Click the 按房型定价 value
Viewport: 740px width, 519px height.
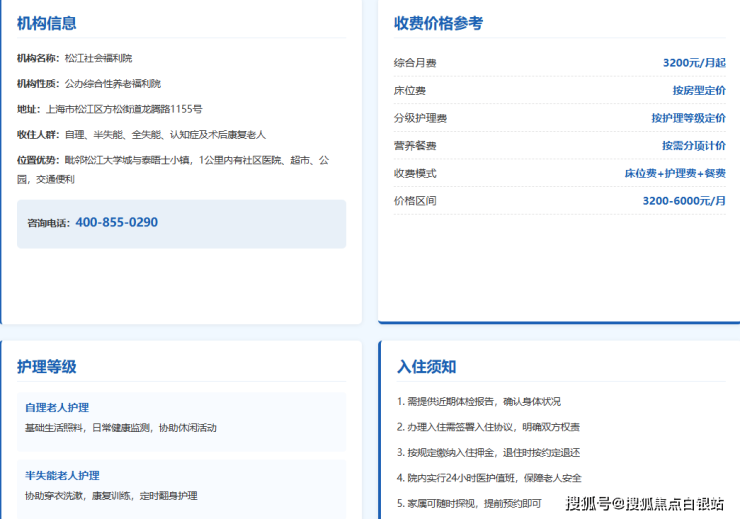[x=699, y=90]
